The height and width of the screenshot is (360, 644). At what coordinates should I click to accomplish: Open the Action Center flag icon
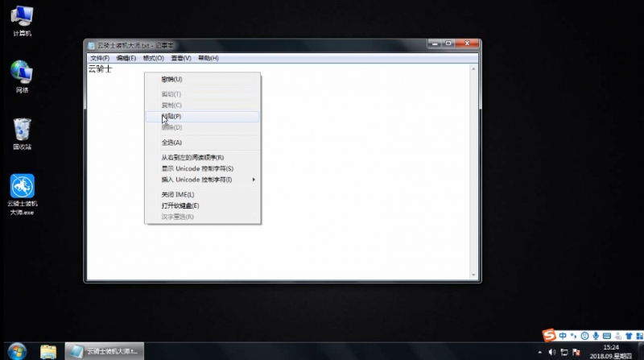click(576, 352)
